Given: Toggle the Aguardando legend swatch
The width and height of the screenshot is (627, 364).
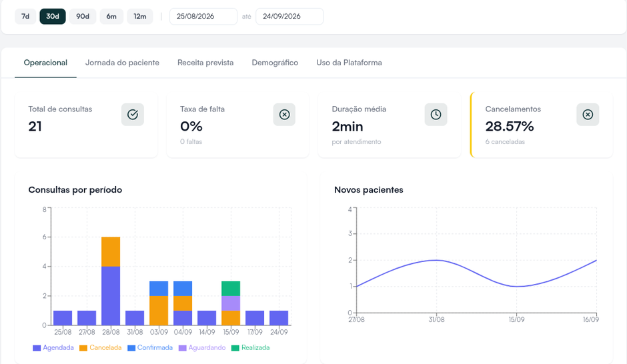Looking at the screenshot, I should click(x=182, y=348).
